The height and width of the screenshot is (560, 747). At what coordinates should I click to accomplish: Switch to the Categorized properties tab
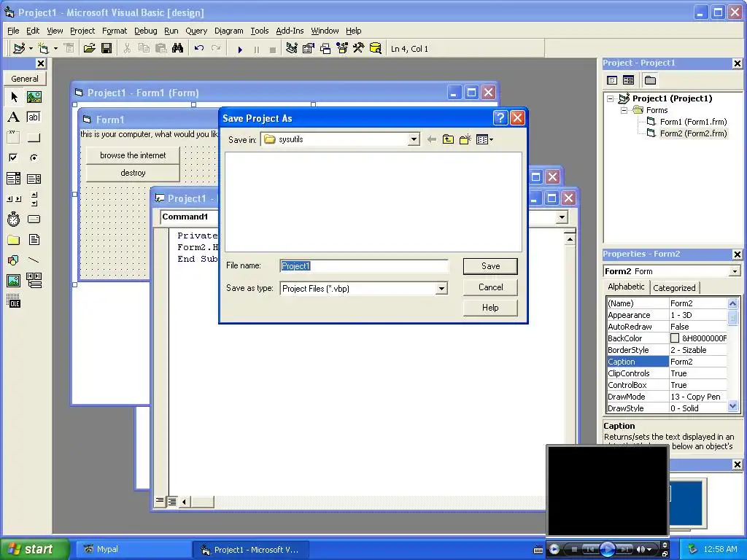point(673,287)
